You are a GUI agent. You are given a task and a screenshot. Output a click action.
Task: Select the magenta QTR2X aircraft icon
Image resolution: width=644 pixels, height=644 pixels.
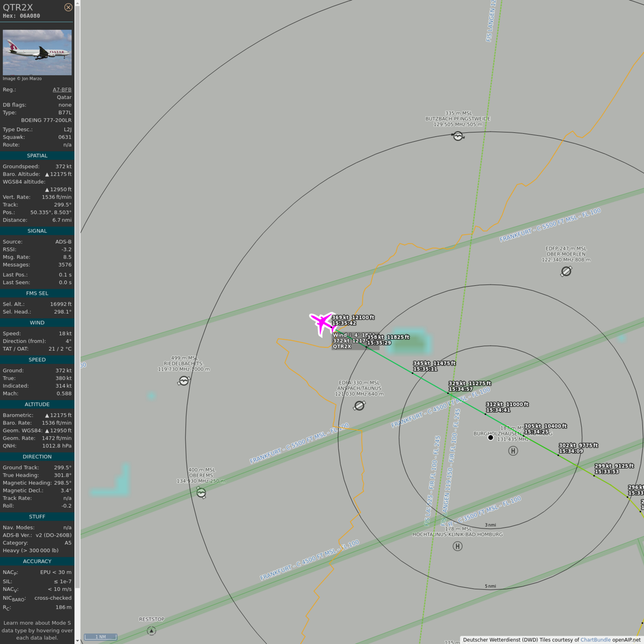[x=322, y=322]
